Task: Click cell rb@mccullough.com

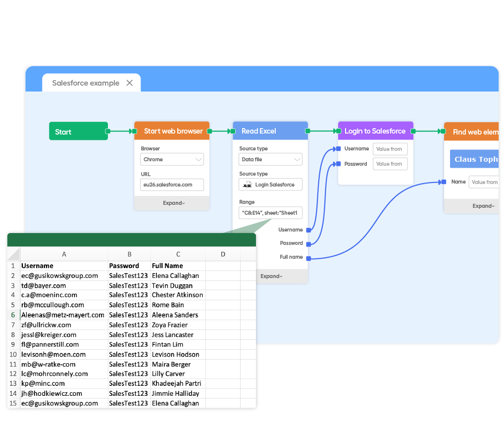Action: tap(64, 305)
